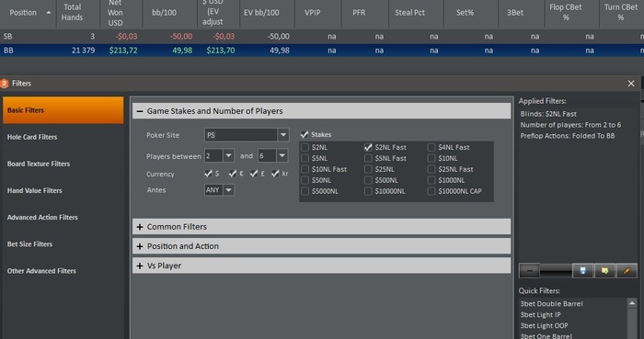
Task: Choose 3bet Double Barrel quick filter
Action: tap(551, 304)
